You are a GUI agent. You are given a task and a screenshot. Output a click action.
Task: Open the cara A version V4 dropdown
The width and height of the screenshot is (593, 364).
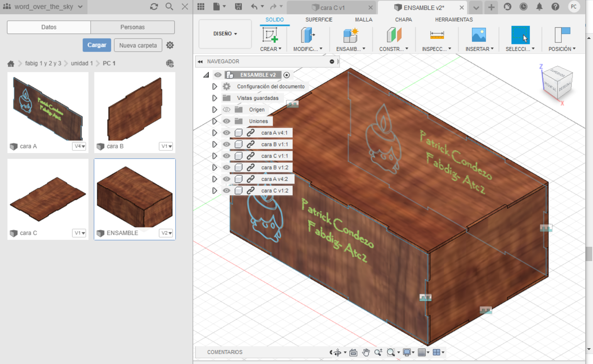[79, 146]
